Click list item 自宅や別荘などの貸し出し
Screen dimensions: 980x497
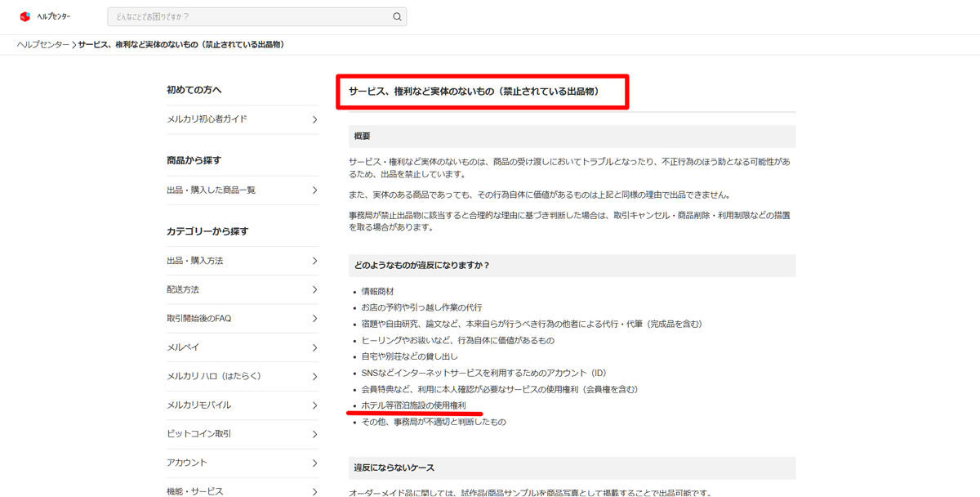pos(409,356)
